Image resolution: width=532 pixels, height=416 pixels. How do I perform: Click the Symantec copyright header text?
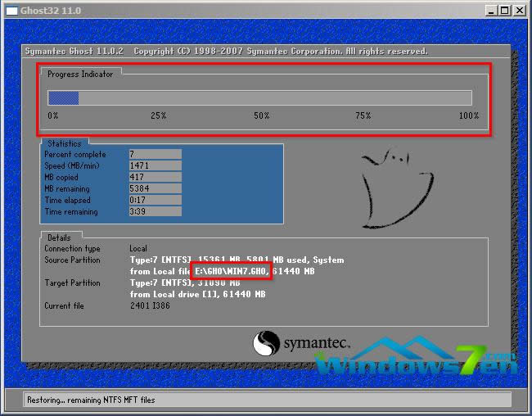226,51
